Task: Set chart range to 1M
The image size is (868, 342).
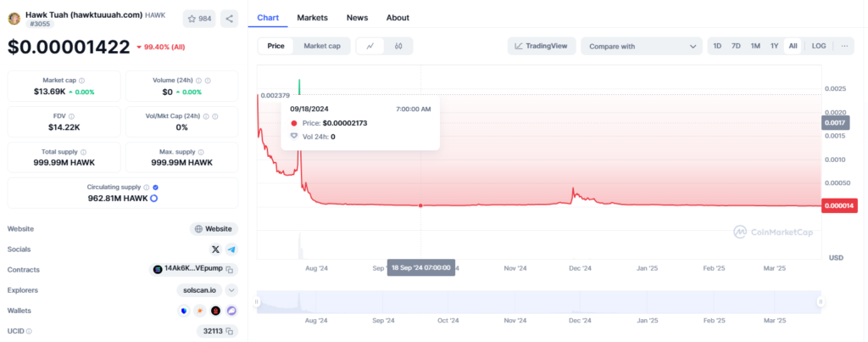Action: [x=755, y=46]
